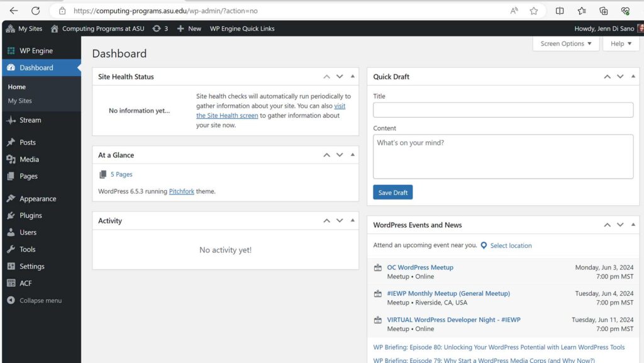
Task: Click the Users person icon
Action: pos(11,232)
